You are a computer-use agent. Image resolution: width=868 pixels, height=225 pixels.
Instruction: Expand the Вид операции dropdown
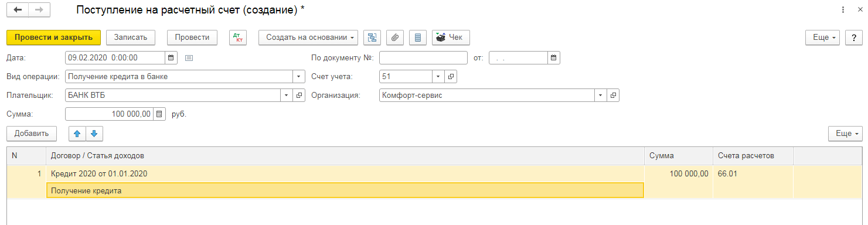point(298,77)
